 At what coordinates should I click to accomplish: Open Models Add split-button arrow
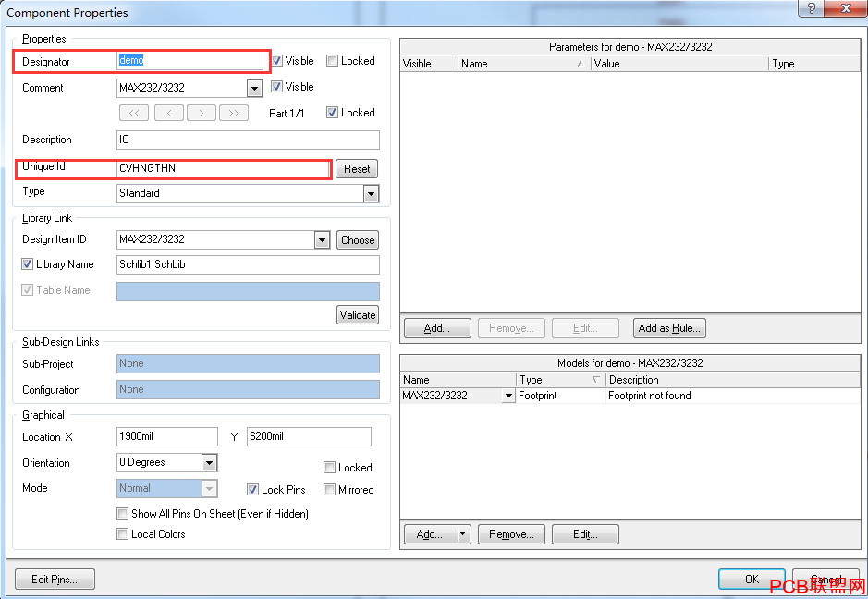[464, 534]
